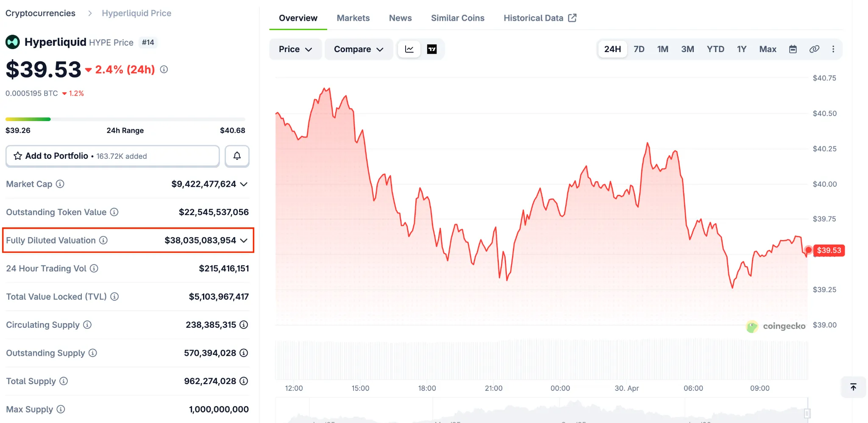This screenshot has height=423, width=868.
Task: Open the calendar date range picker
Action: (793, 50)
